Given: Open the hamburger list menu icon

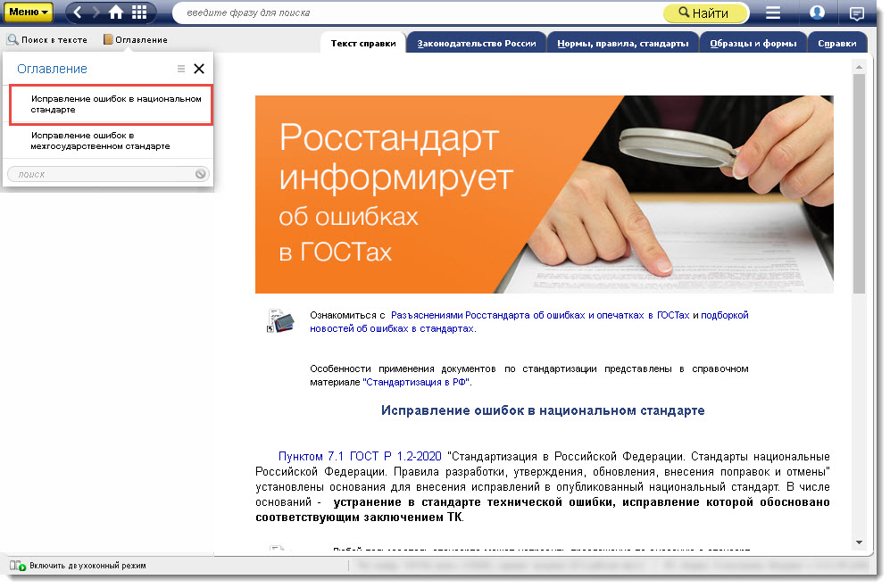Looking at the screenshot, I should [x=773, y=12].
